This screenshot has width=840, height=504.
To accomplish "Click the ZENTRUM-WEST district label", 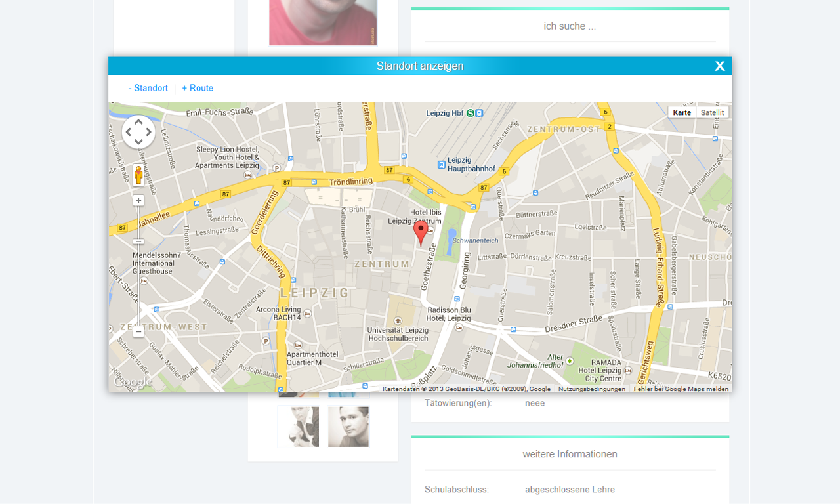I will point(163,326).
